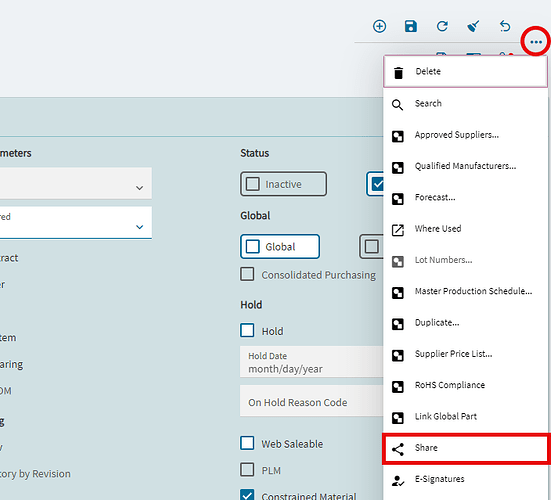Click the Hold Date input field

pyautogui.click(x=311, y=362)
